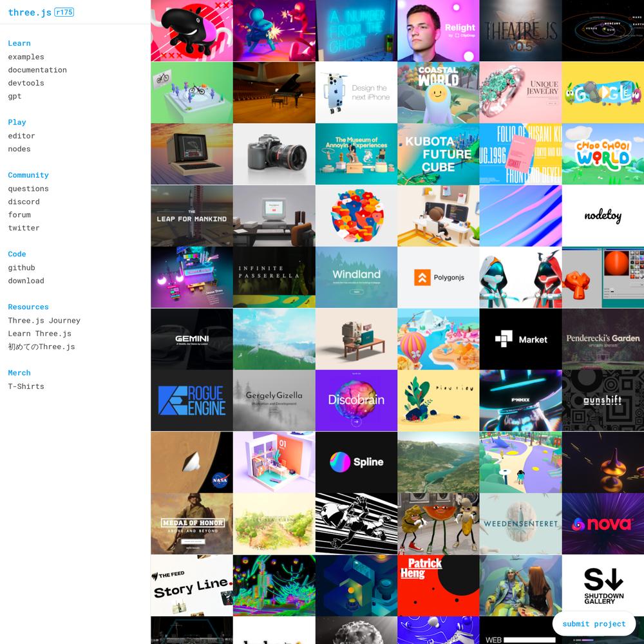The width and height of the screenshot is (644, 644).
Task: Open the Relight project thumbnail
Action: click(x=438, y=31)
